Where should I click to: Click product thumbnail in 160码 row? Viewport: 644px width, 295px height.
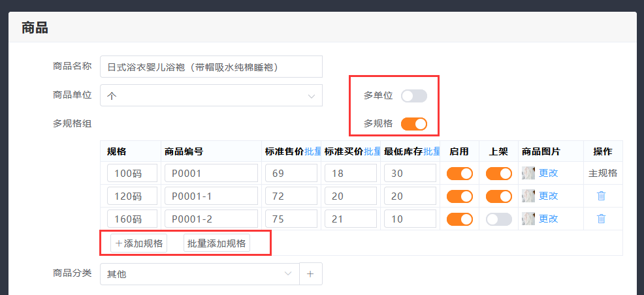click(528, 219)
